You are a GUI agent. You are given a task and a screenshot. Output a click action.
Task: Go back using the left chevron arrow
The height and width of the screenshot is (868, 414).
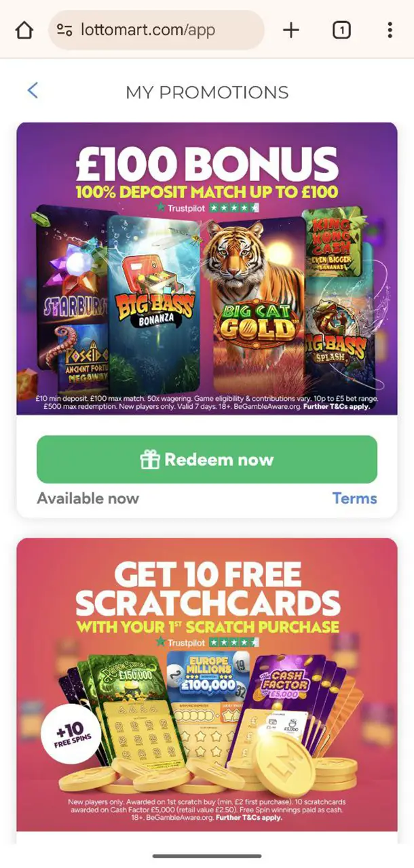coord(33,90)
